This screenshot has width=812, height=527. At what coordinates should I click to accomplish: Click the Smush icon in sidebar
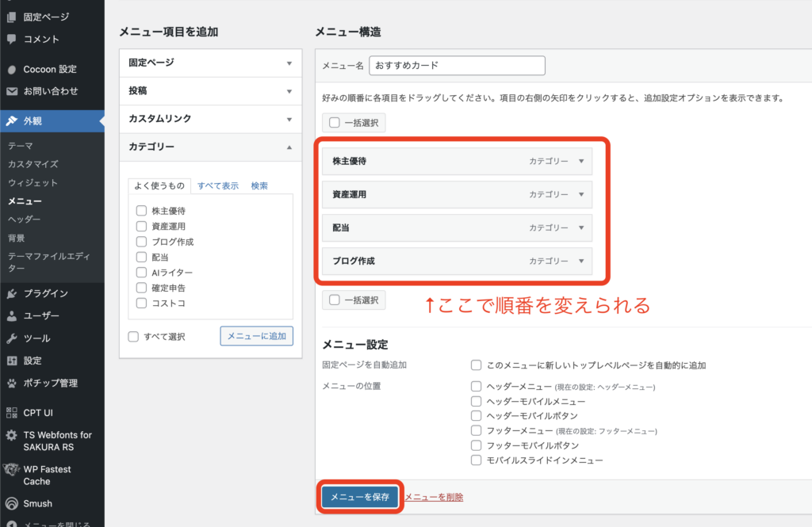[11, 504]
